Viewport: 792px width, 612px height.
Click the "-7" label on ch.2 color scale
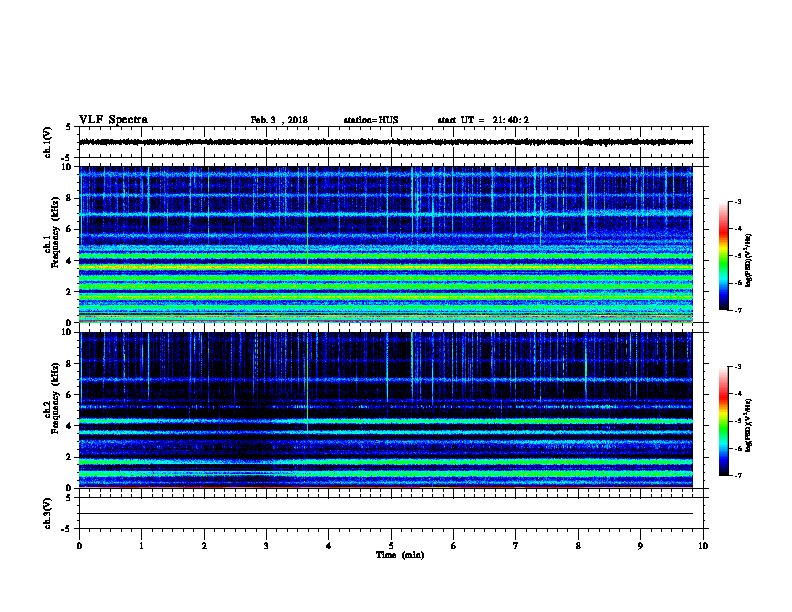click(737, 476)
